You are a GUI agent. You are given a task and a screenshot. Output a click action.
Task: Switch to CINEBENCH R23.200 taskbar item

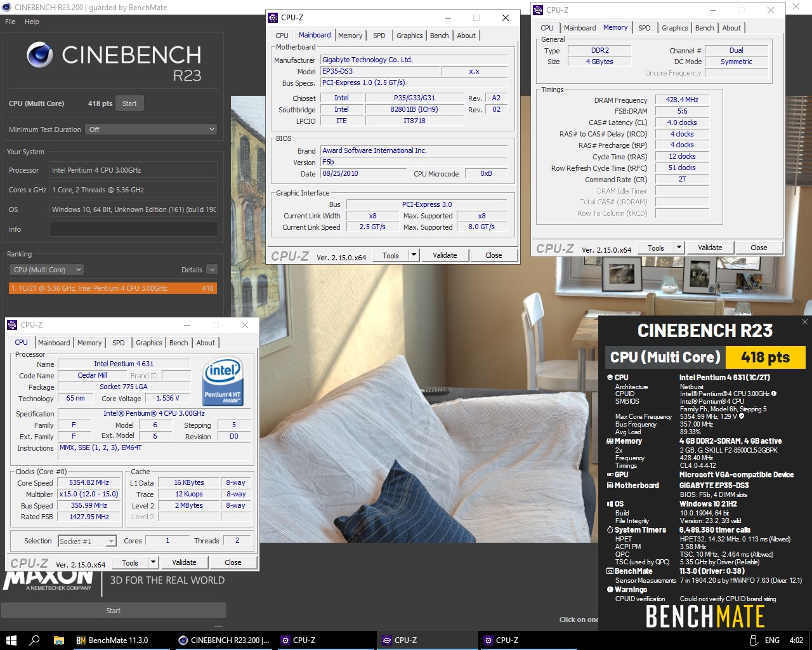[223, 640]
